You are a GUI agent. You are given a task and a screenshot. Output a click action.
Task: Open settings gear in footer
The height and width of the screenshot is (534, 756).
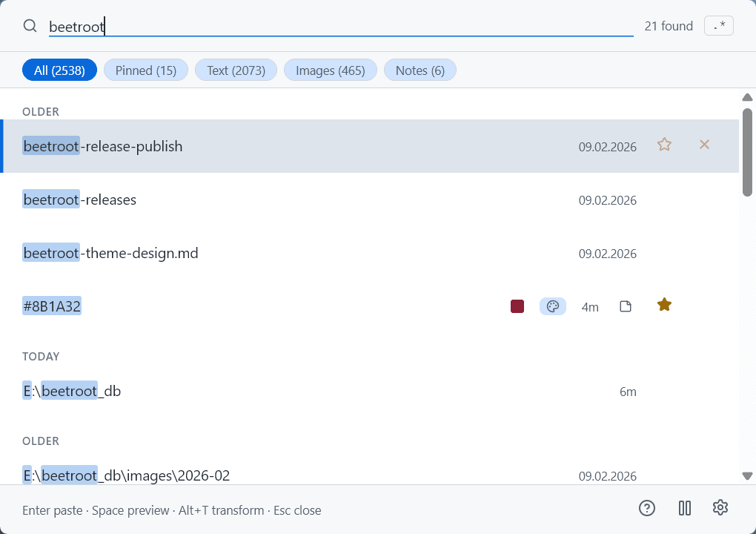(720, 508)
